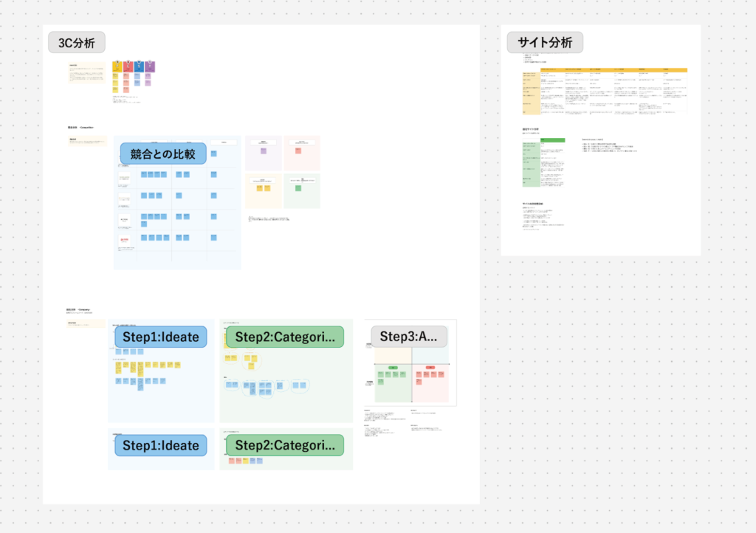Select the pale yellow note beside the colored header cards

(x=87, y=72)
